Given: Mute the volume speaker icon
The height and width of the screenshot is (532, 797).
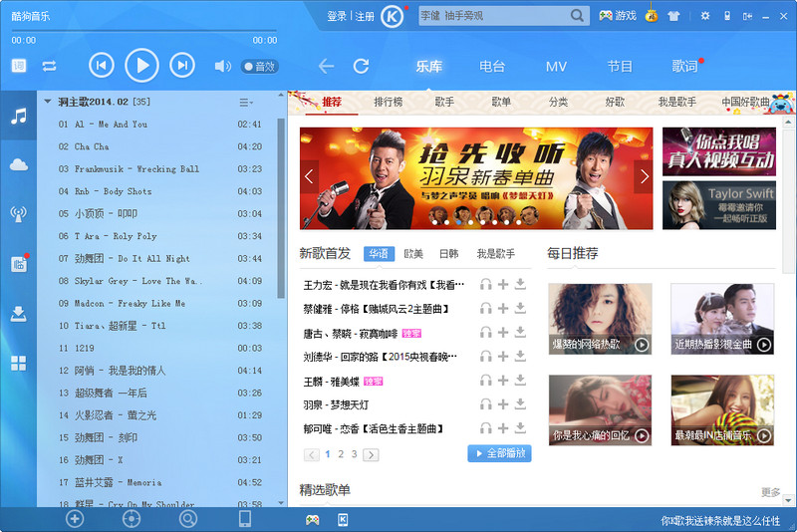Looking at the screenshot, I should [x=222, y=67].
